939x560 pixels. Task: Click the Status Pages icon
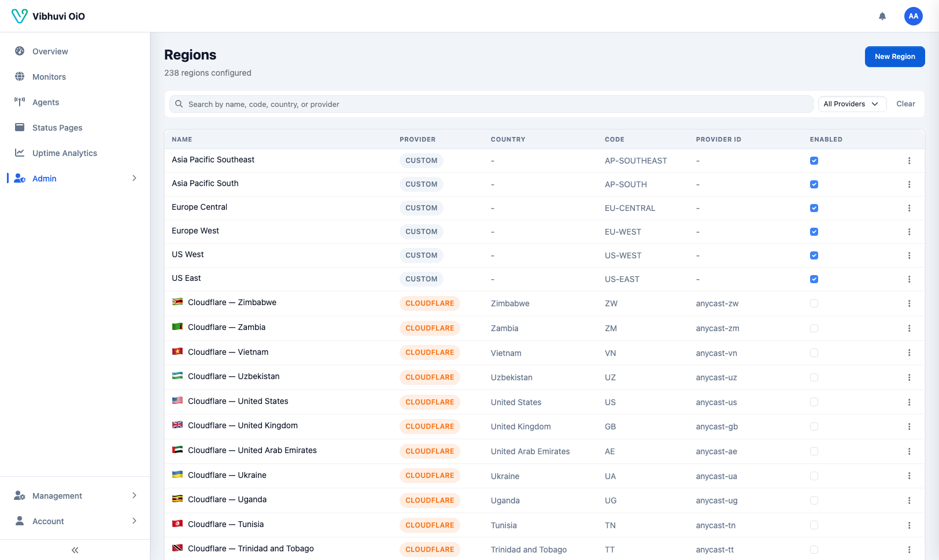point(20,127)
